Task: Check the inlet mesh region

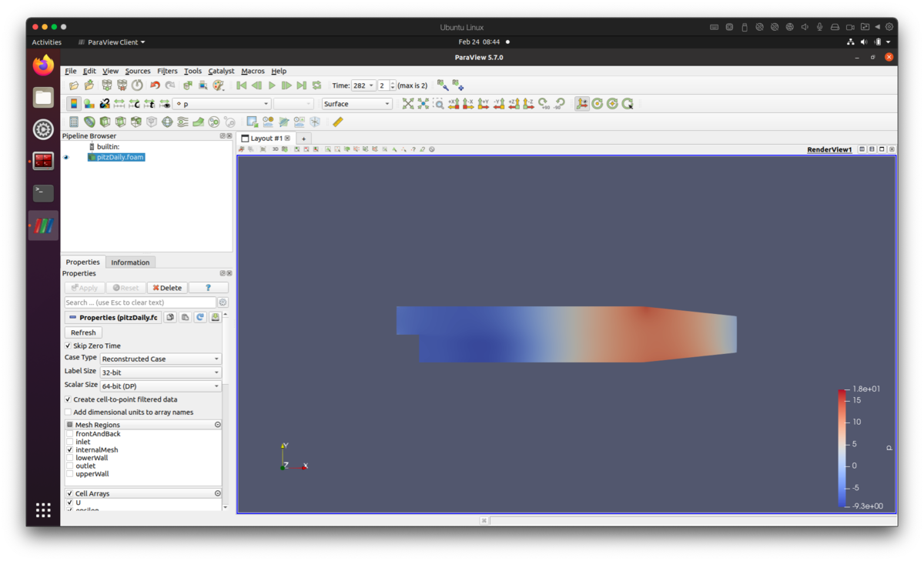Action: [70, 442]
